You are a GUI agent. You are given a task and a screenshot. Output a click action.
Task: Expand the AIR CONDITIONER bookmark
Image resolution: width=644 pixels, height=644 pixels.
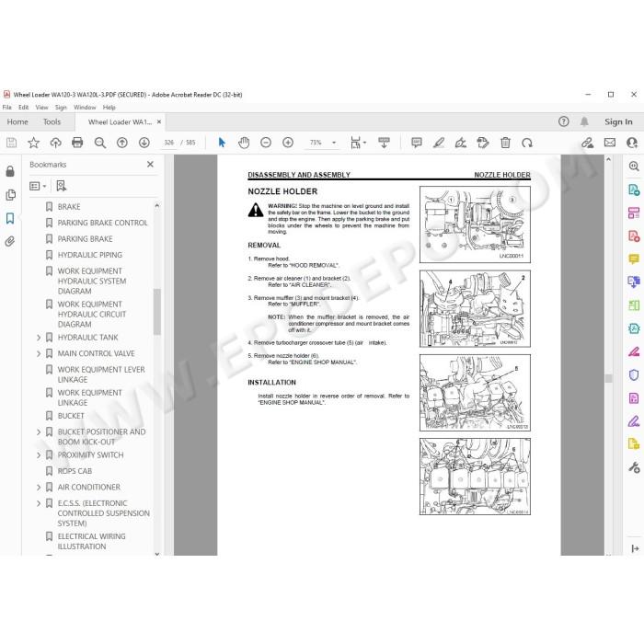point(39,488)
